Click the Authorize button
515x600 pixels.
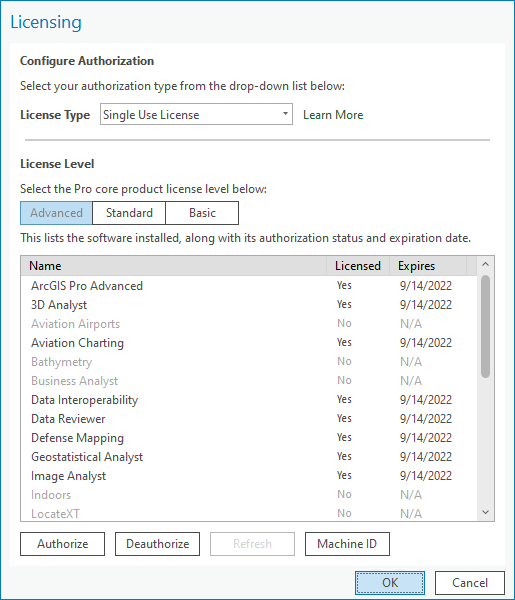click(x=62, y=544)
